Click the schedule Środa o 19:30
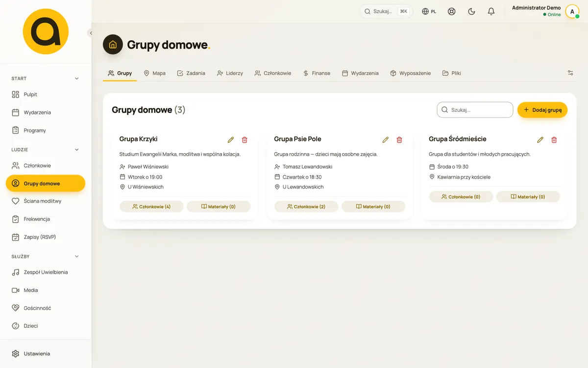The image size is (588, 368). click(453, 167)
